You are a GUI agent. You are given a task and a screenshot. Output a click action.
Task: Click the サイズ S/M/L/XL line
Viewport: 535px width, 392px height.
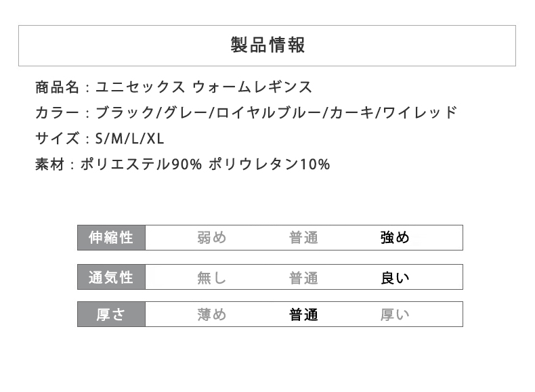[x=100, y=139]
